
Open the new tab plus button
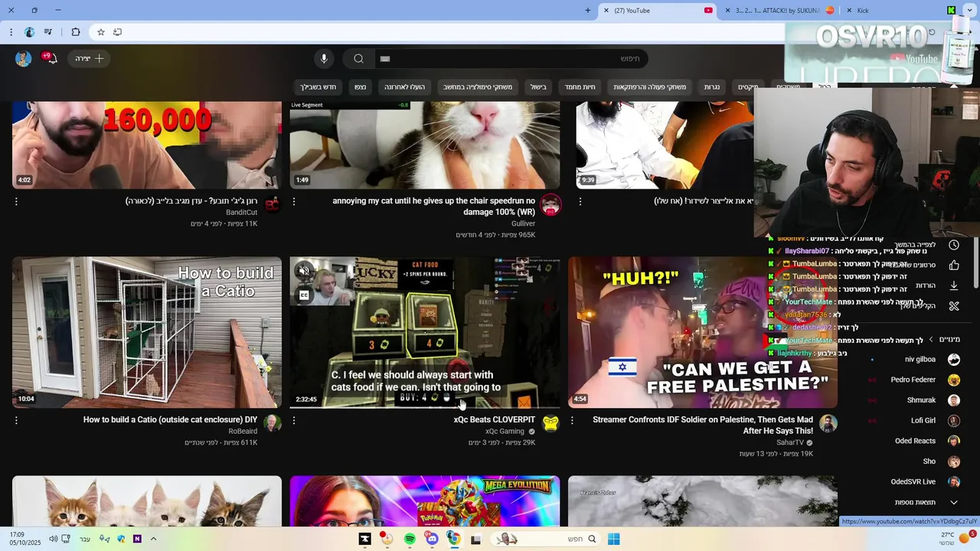pos(588,11)
